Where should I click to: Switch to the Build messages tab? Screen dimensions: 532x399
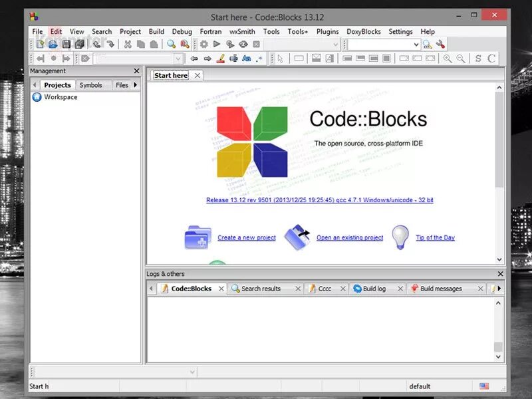(x=441, y=289)
